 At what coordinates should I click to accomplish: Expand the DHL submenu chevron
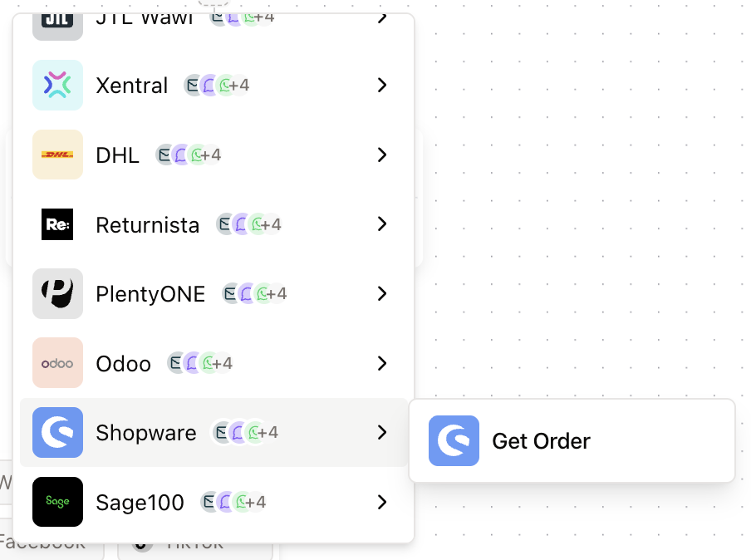point(382,155)
